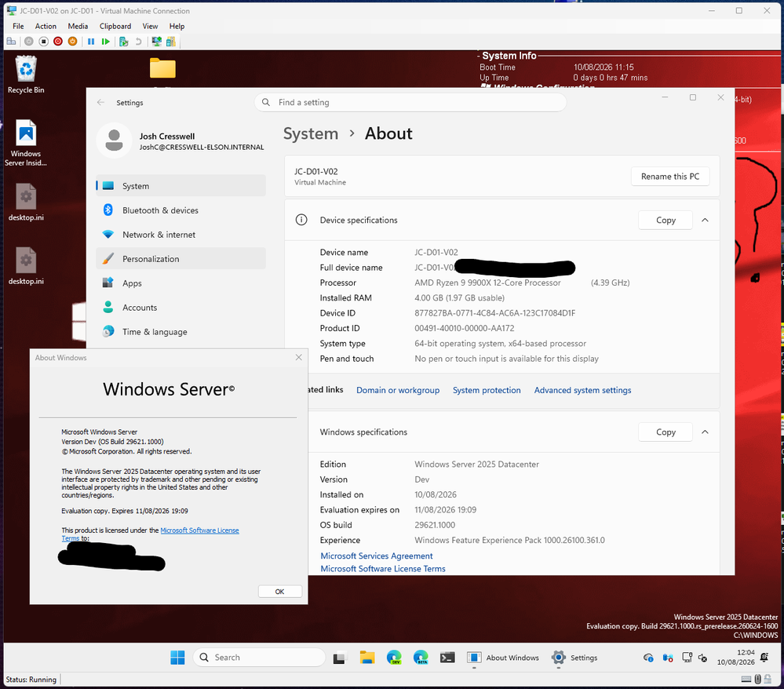The image size is (784, 689).
Task: Turn off the VM with the stop icon
Action: tap(43, 42)
